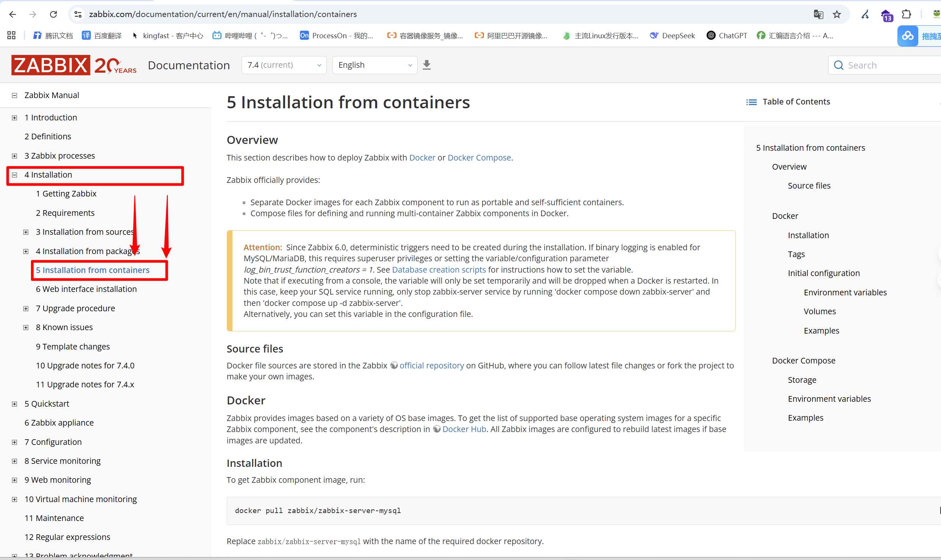Click the extension icon with badge 13
Viewport: 941px width, 560px height.
(x=886, y=16)
